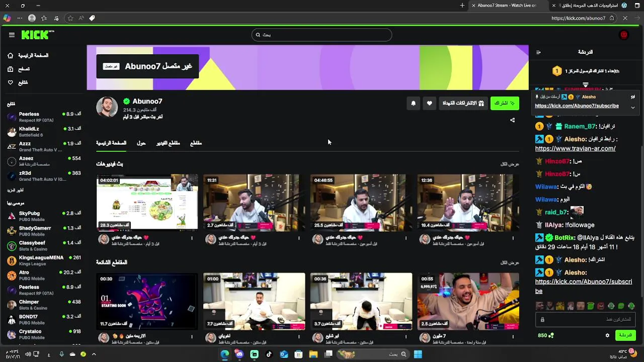Click the share icon under Subscribe
The width and height of the screenshot is (644, 362).
pos(512,120)
